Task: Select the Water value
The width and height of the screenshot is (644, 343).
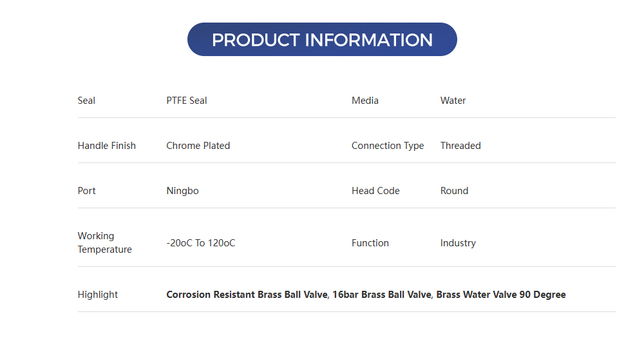Action: (x=453, y=101)
